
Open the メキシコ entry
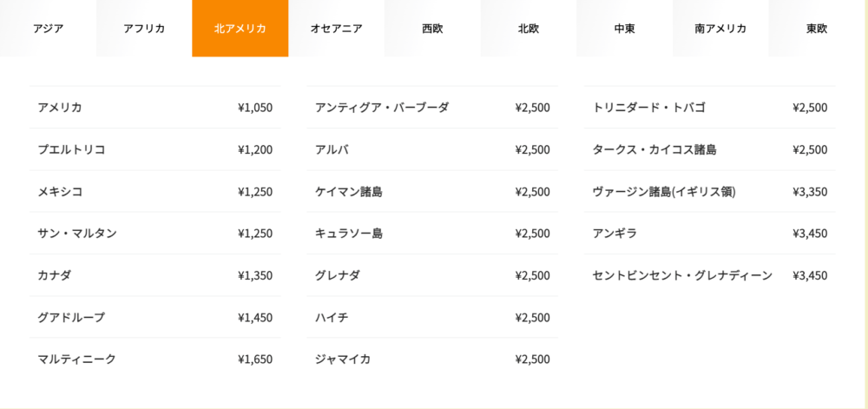(x=155, y=192)
